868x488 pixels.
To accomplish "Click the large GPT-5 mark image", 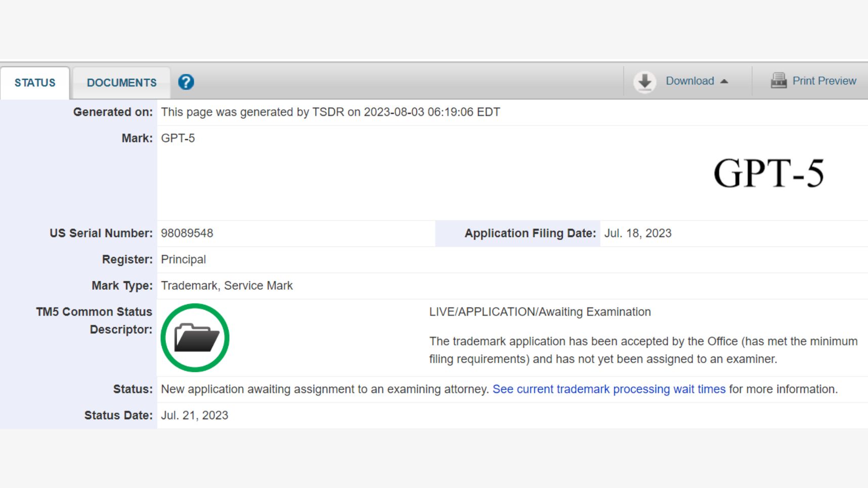I will 768,173.
